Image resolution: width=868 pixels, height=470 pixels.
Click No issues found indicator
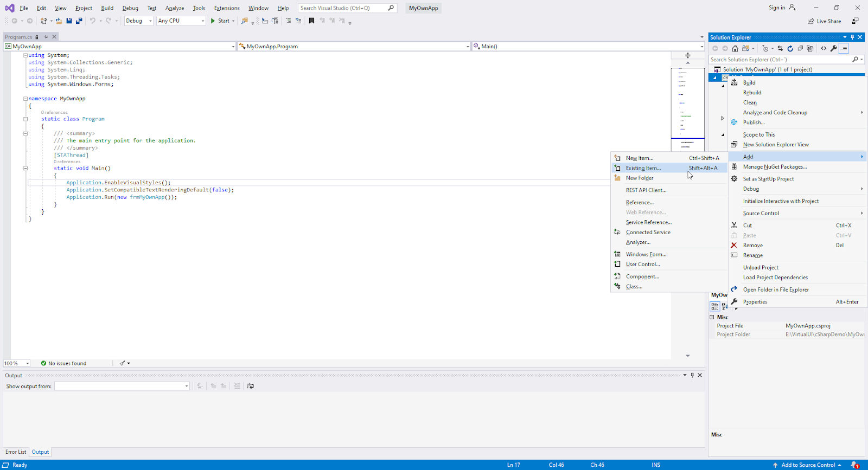tap(63, 363)
